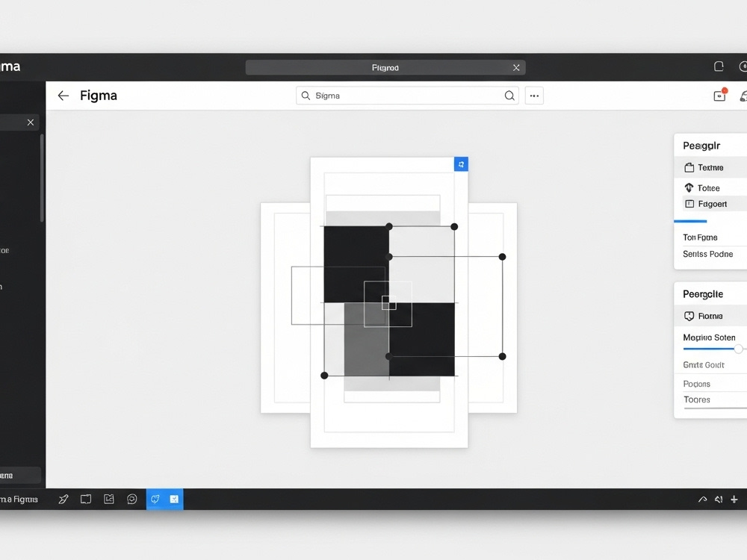Viewport: 747px width, 560px height.
Task: Click the small center selection handle square
Action: tap(388, 302)
